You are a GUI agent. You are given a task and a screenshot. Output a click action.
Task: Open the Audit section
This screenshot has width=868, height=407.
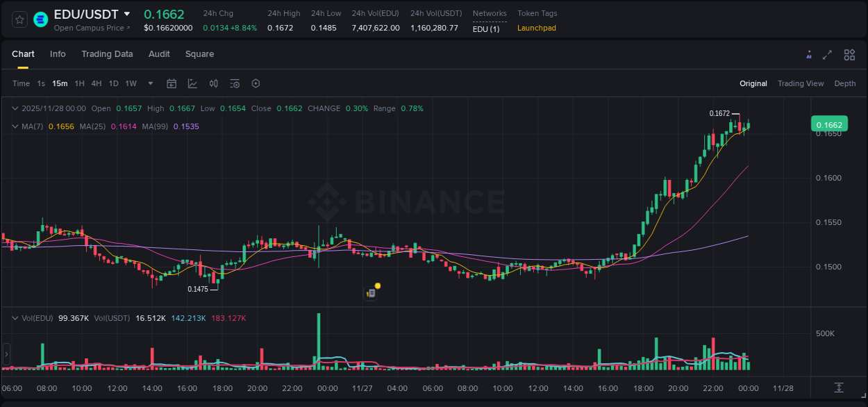(x=159, y=54)
